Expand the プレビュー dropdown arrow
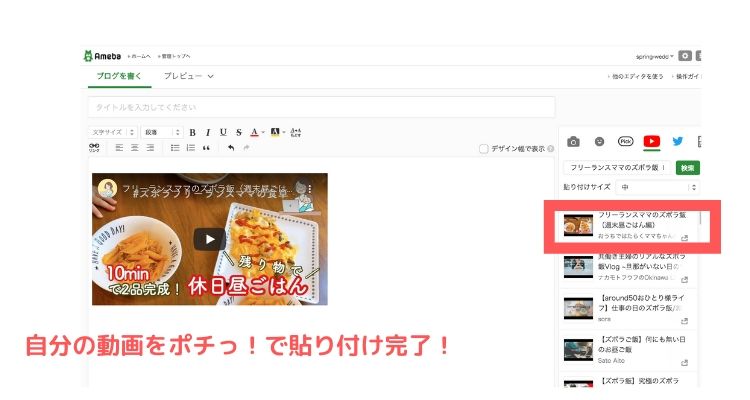Screen dimensions: 750x400 (210, 76)
